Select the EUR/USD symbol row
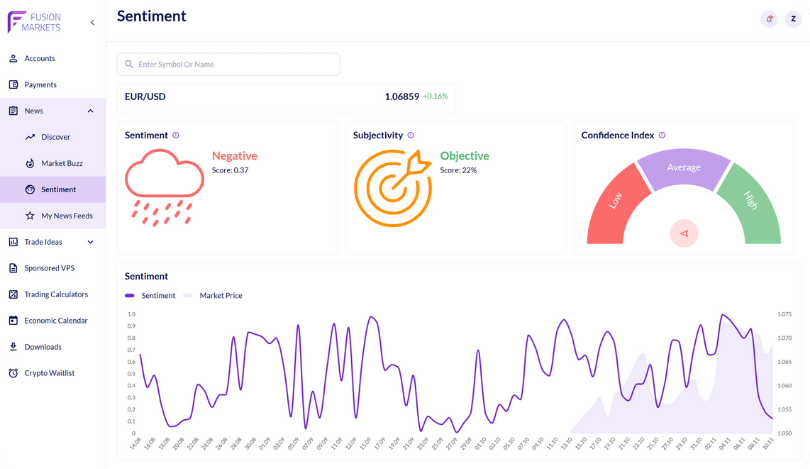 click(x=286, y=97)
